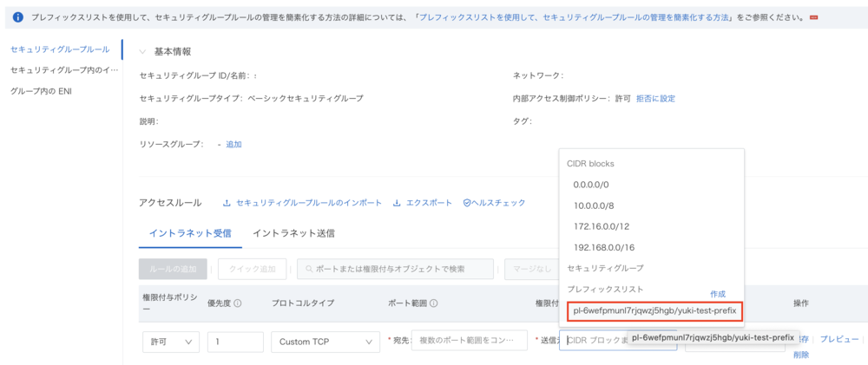
Task: Click the blue info icon in banner
Action: tap(17, 17)
